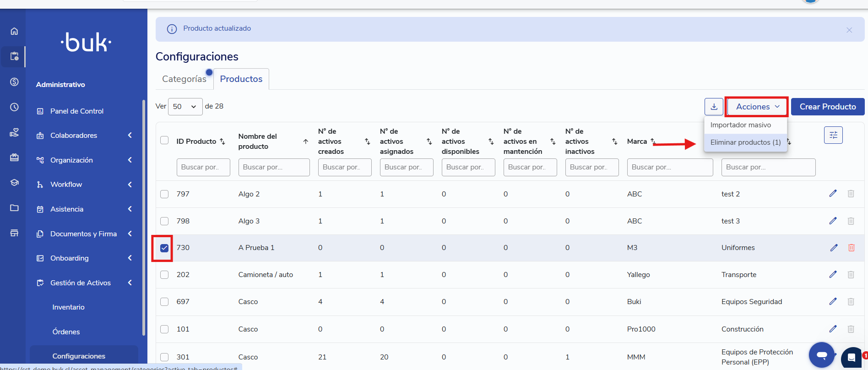The image size is (868, 370).
Task: Uncheck the checkbox for product 730
Action: 164,248
